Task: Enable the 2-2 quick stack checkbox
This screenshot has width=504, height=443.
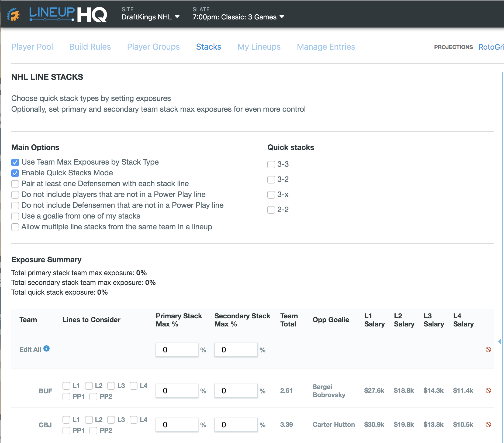Action: 271,210
